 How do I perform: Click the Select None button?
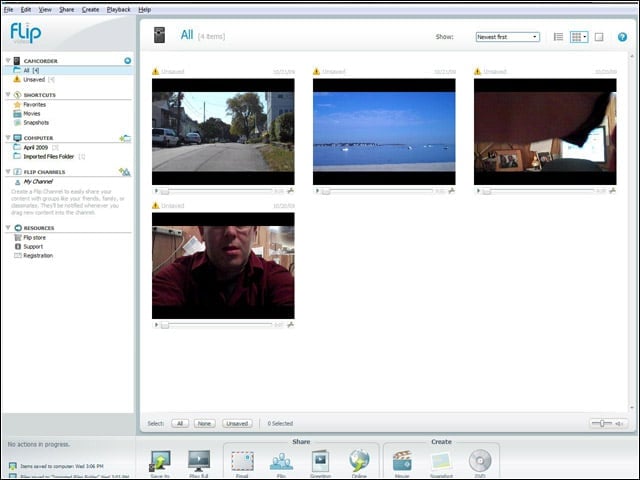[x=204, y=424]
